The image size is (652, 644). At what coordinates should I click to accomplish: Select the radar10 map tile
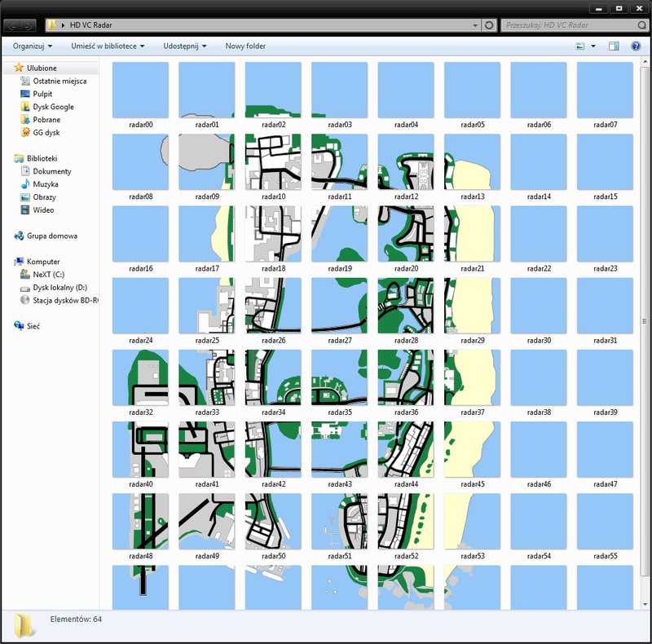(x=273, y=162)
